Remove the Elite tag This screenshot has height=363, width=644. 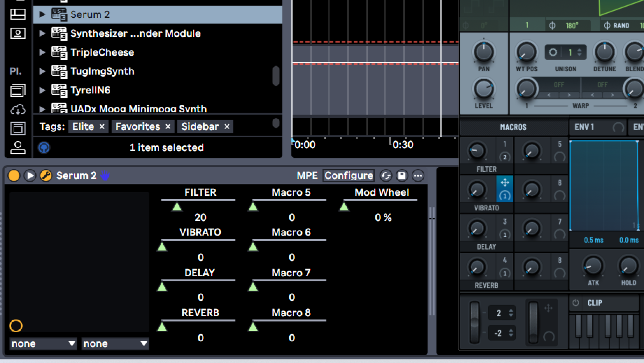point(102,126)
